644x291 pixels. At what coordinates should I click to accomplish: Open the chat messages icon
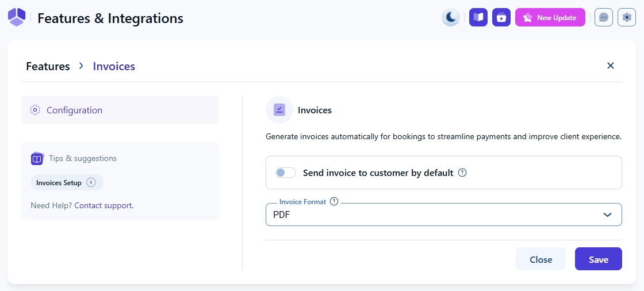click(604, 17)
